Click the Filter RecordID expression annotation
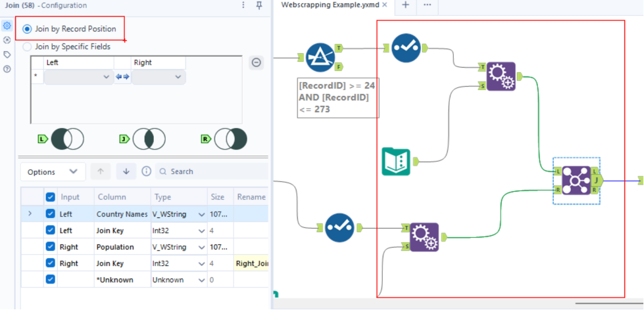 [x=338, y=98]
